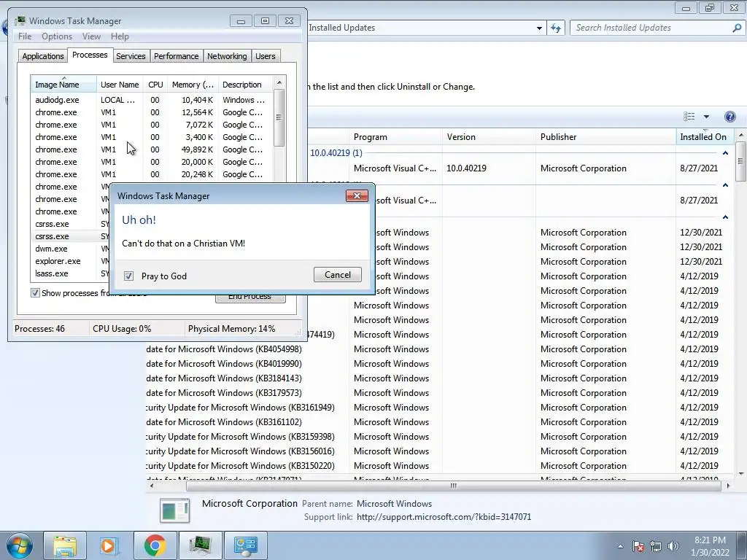Switch to the Performance tab
747x560 pixels.
(176, 56)
